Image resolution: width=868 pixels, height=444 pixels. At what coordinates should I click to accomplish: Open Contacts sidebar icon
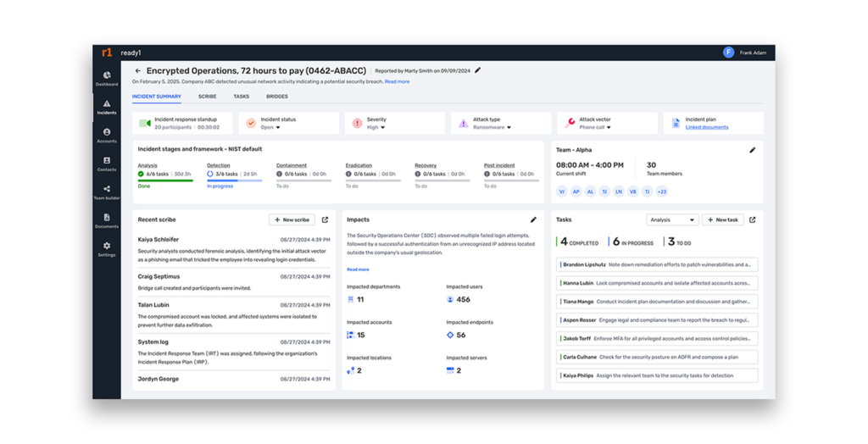pos(107,164)
